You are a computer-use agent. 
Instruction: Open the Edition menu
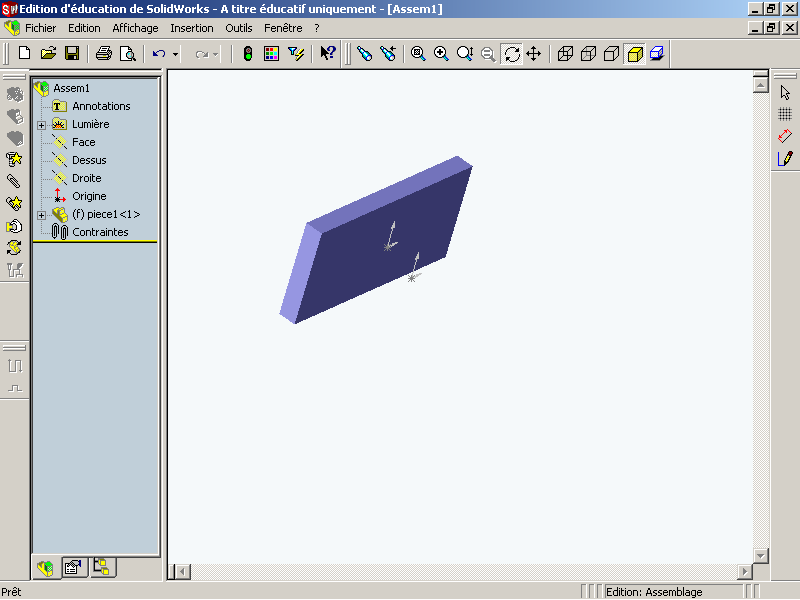pyautogui.click(x=84, y=28)
